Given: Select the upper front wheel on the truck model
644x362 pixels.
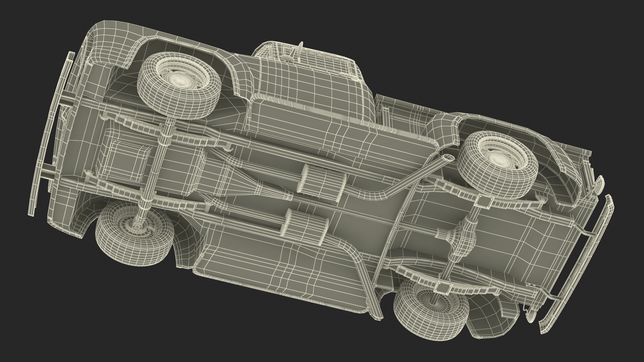Looking at the screenshot, I should point(179,86).
